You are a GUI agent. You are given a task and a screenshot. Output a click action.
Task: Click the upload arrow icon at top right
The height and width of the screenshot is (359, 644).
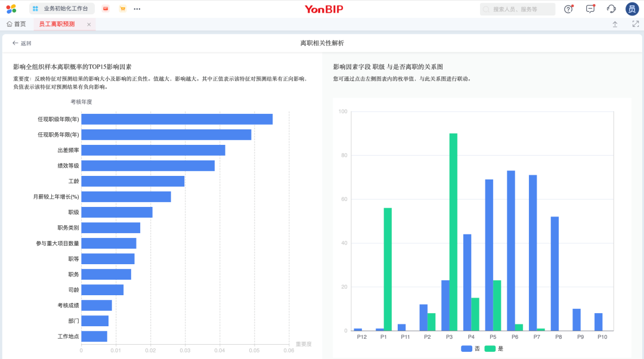coord(615,24)
